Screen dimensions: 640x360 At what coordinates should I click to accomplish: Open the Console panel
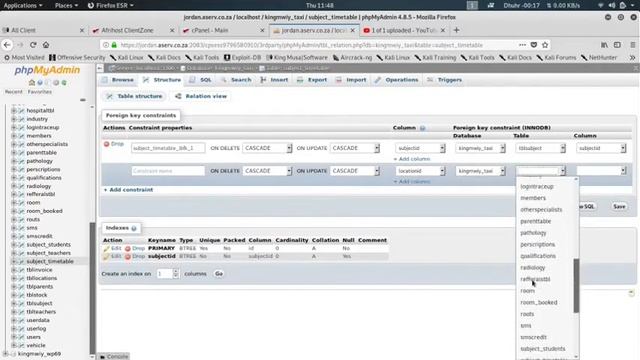click(x=114, y=356)
